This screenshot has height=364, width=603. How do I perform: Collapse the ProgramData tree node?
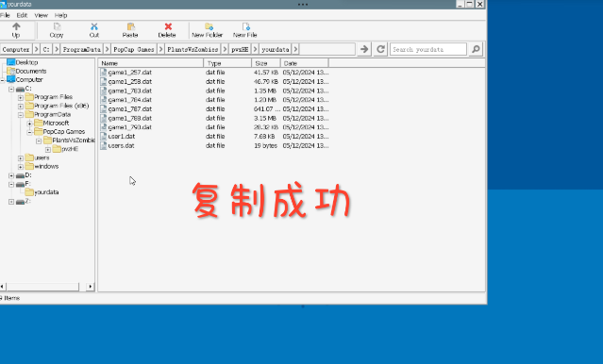coord(21,114)
